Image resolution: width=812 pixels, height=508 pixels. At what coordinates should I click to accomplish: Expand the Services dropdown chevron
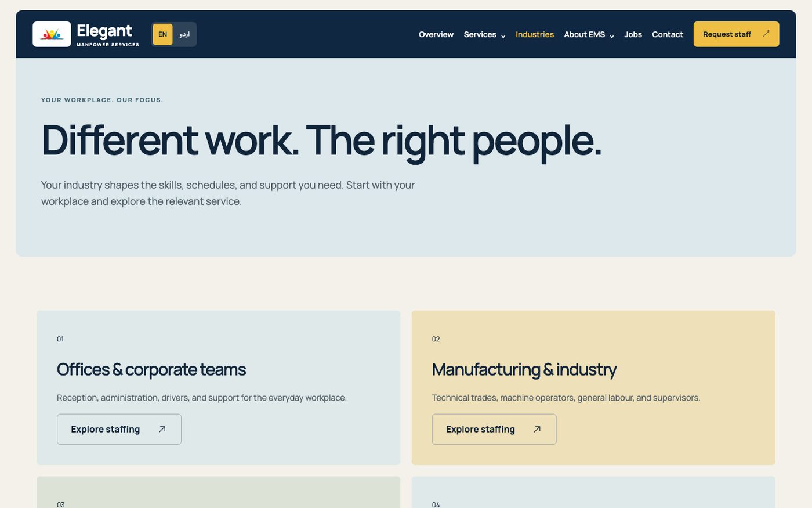point(503,36)
